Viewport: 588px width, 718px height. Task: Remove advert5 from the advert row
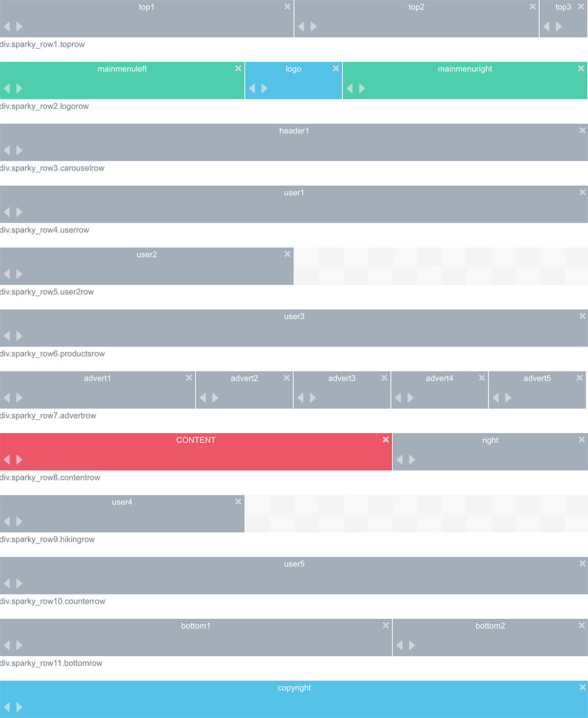tap(579, 378)
